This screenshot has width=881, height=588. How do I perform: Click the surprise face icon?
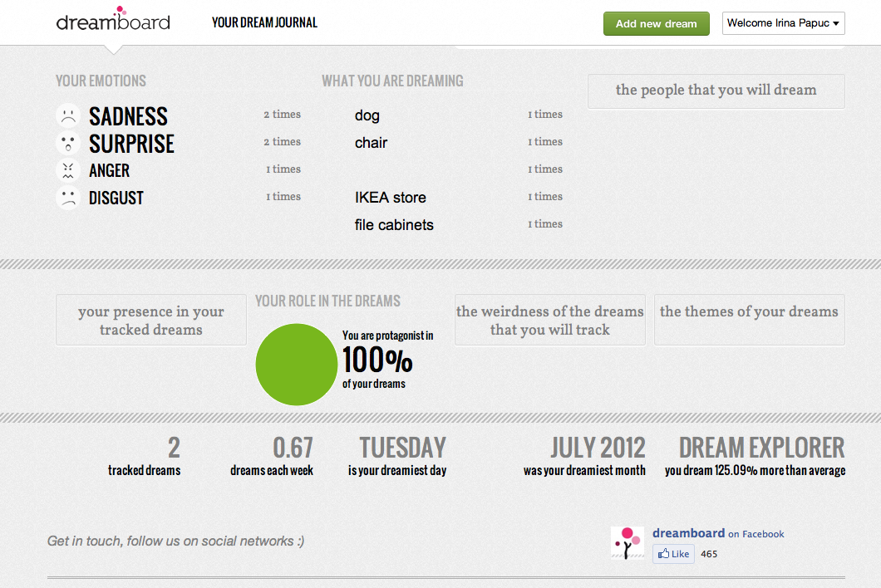67,143
